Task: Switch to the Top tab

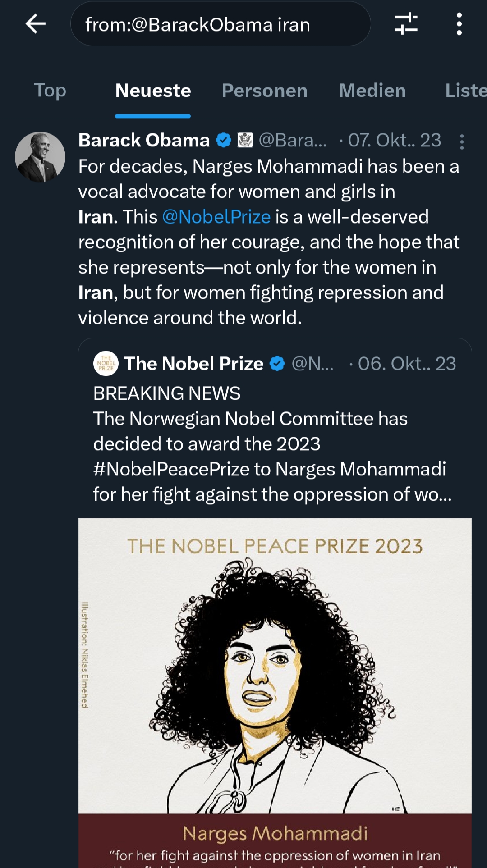Action: (x=50, y=91)
